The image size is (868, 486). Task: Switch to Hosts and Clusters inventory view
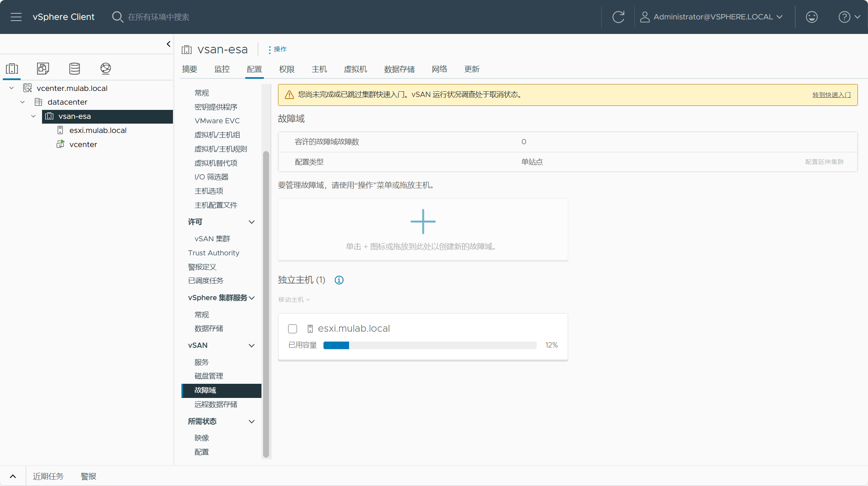12,68
